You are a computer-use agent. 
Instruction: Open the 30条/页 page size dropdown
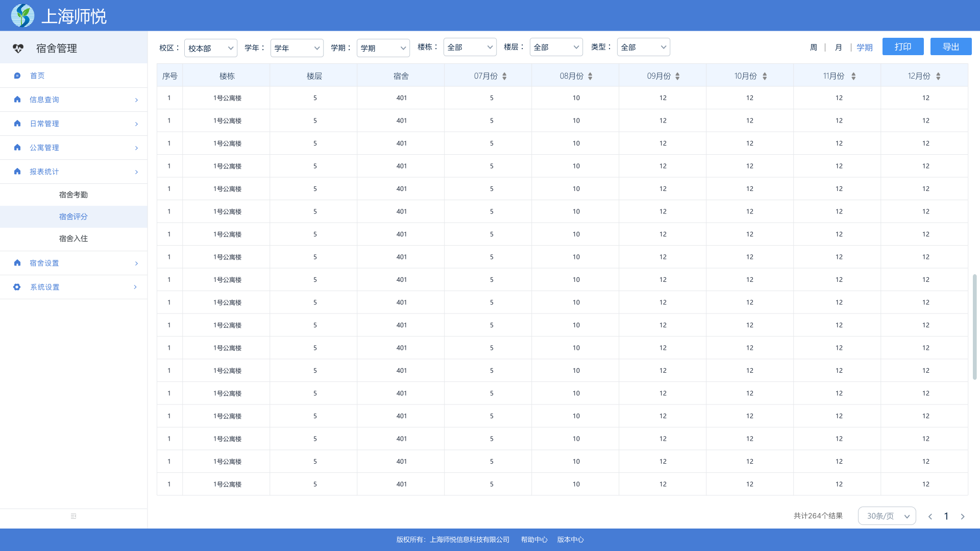point(887,516)
